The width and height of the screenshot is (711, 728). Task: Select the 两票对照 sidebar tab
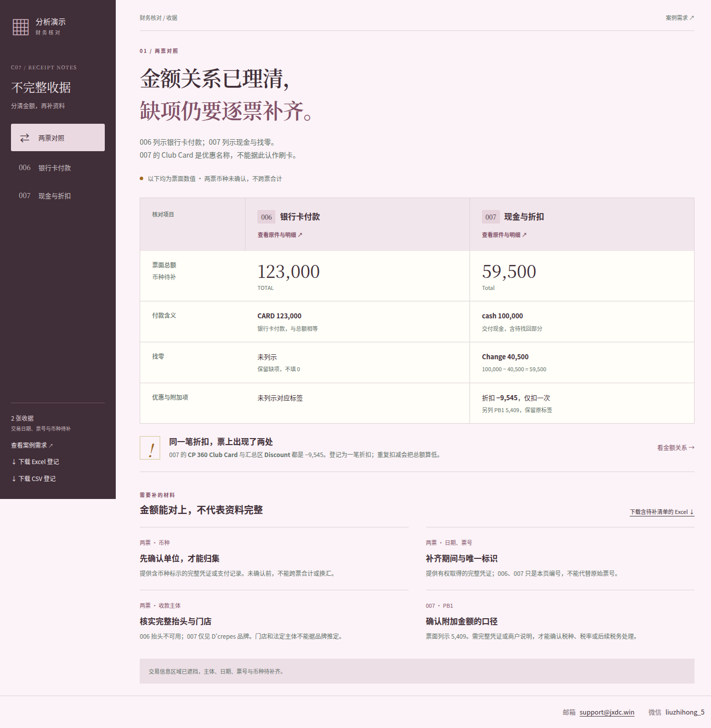58,137
